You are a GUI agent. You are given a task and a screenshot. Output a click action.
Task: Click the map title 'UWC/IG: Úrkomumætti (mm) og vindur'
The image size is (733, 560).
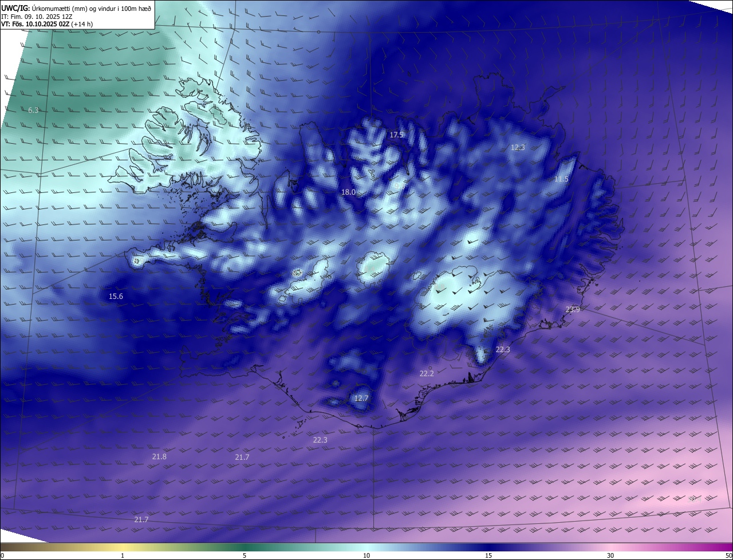tap(77, 8)
